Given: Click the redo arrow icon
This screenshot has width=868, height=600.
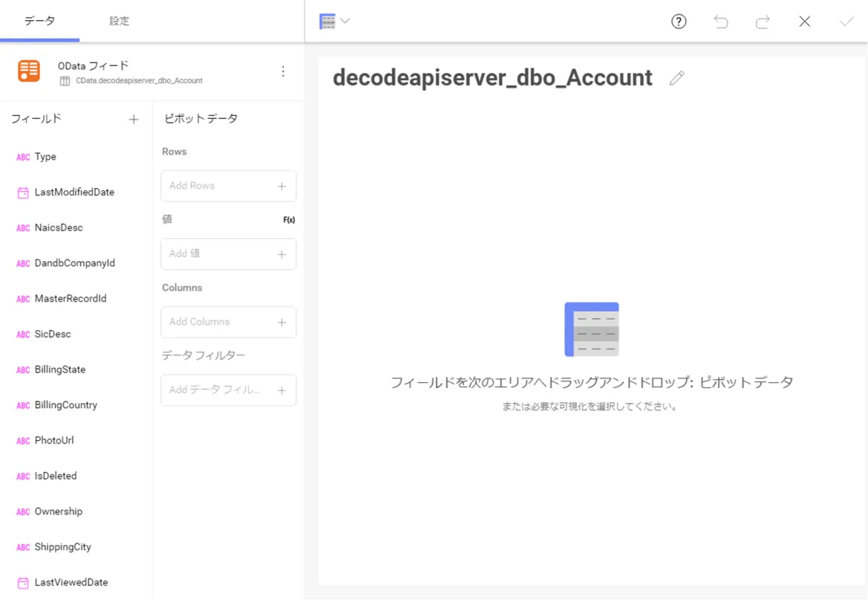Looking at the screenshot, I should [x=762, y=22].
